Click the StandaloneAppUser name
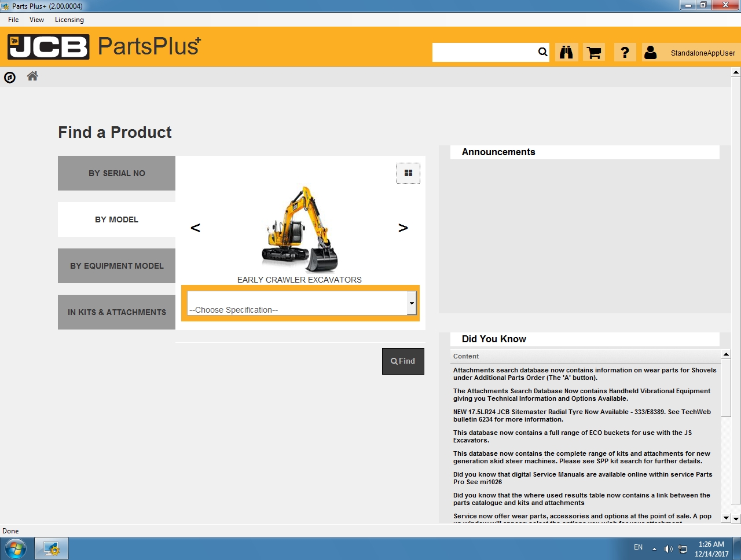This screenshot has width=741, height=560. pyautogui.click(x=703, y=53)
